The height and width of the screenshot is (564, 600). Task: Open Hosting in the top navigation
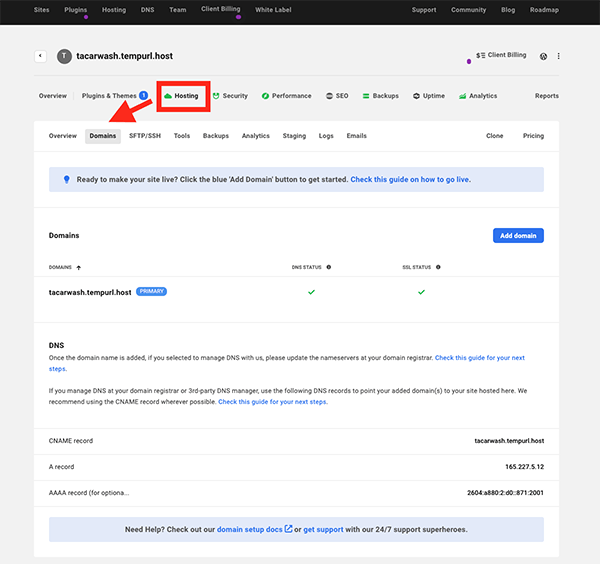click(x=114, y=10)
